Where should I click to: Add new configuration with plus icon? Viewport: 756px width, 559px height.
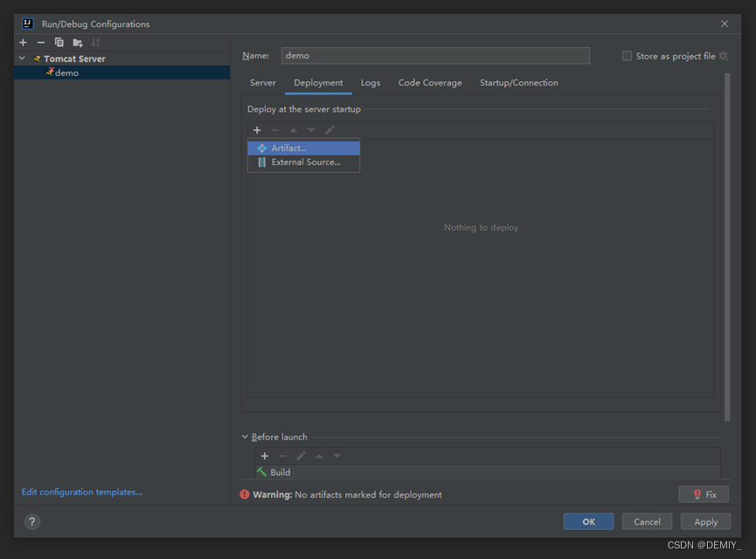[x=23, y=43]
